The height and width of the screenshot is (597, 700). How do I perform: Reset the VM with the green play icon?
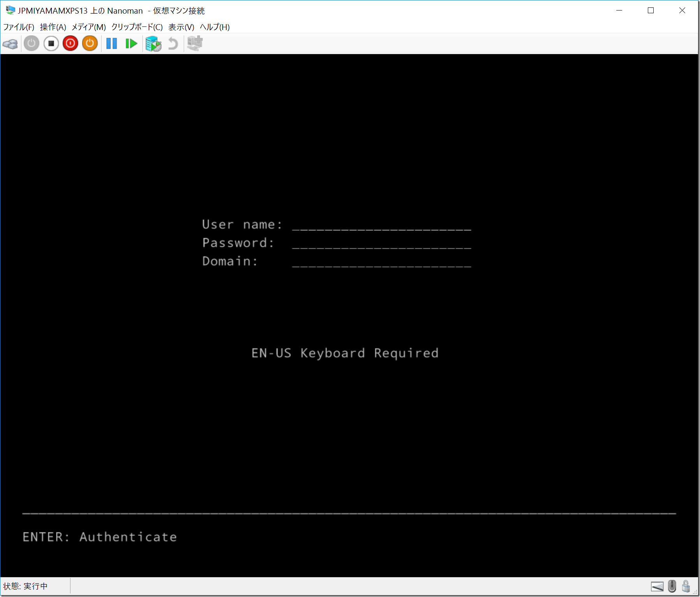(131, 43)
